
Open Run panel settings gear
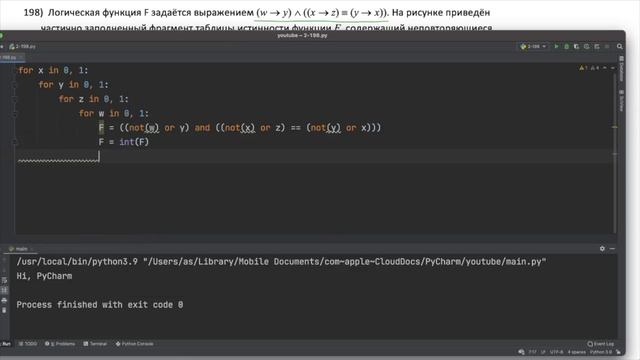coord(602,248)
